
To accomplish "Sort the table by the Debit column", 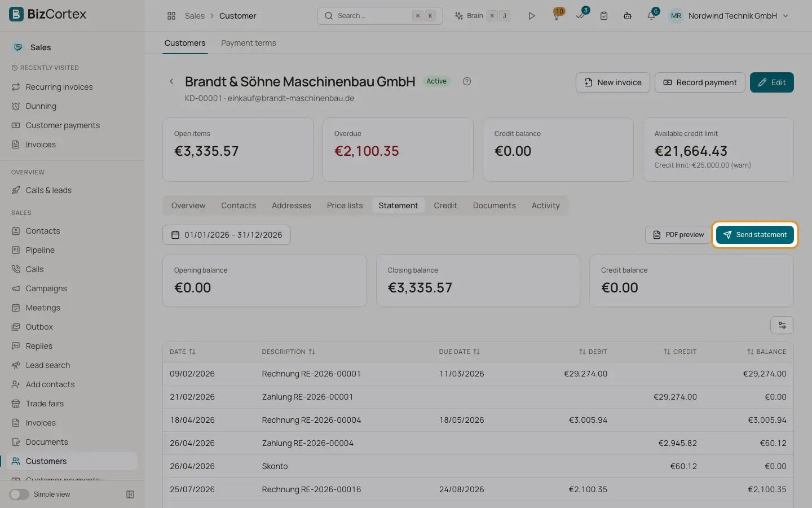I will pos(593,352).
